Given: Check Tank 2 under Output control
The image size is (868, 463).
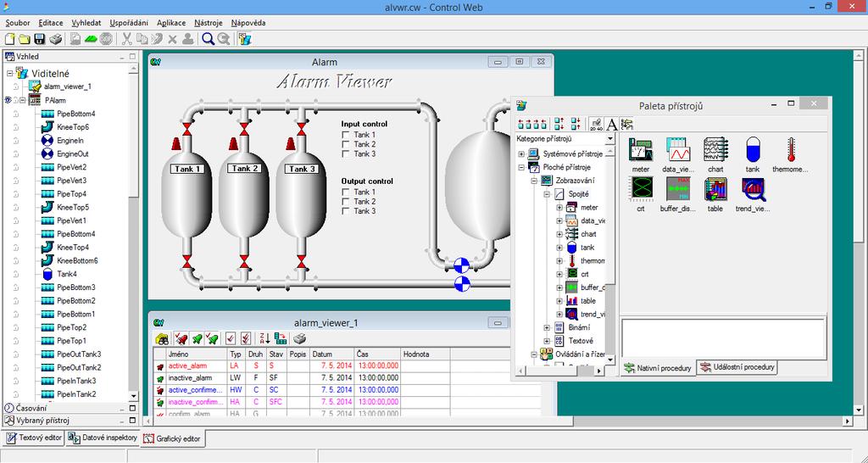Looking at the screenshot, I should (346, 201).
